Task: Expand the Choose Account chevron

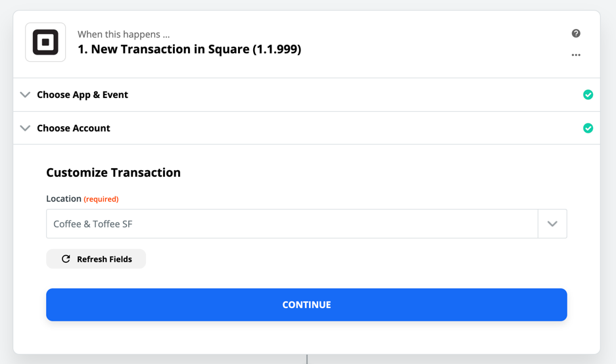Action: tap(25, 128)
